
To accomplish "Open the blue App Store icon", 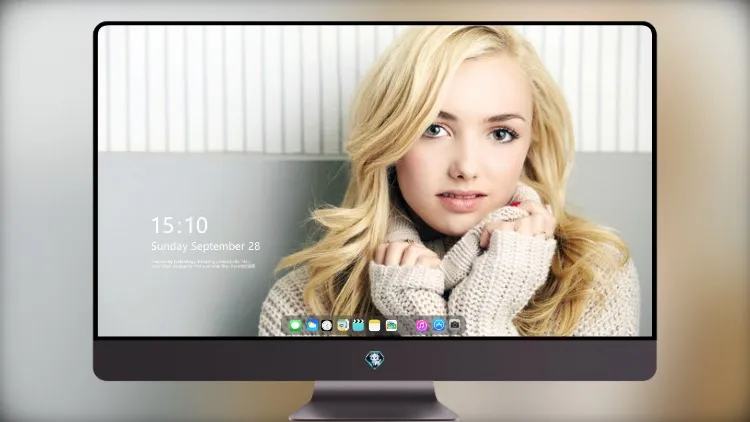I will click(x=439, y=326).
